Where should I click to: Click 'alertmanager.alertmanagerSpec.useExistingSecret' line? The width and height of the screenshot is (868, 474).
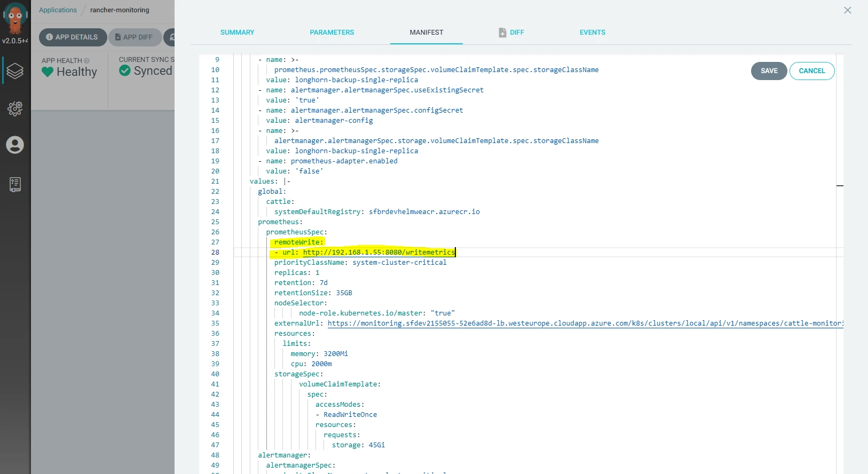(371, 90)
